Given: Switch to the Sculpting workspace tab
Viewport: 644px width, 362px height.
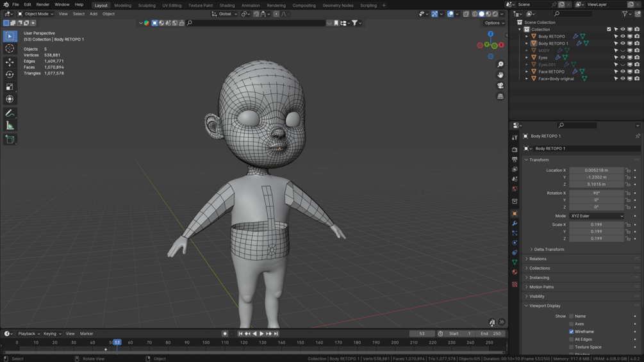Looking at the screenshot, I should 147,5.
